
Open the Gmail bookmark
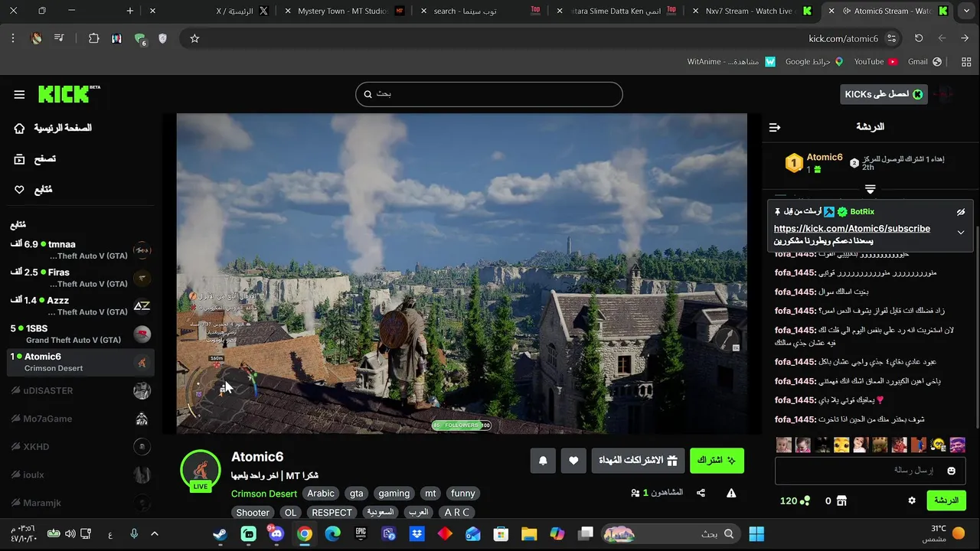[x=924, y=61]
